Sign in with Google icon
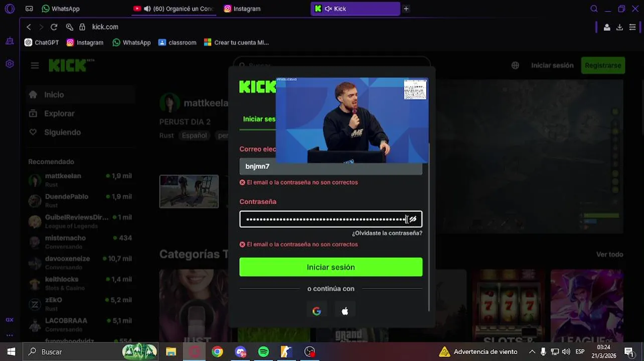 tap(316, 311)
